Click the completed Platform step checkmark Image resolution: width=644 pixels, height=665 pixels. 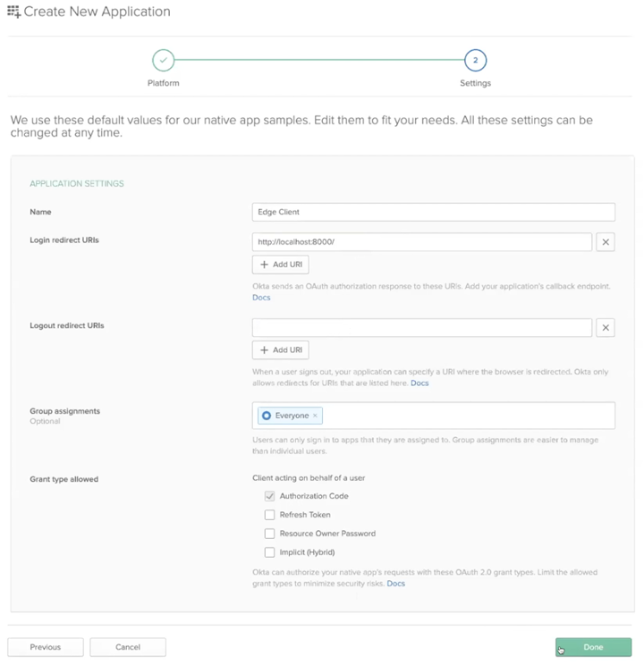point(163,61)
